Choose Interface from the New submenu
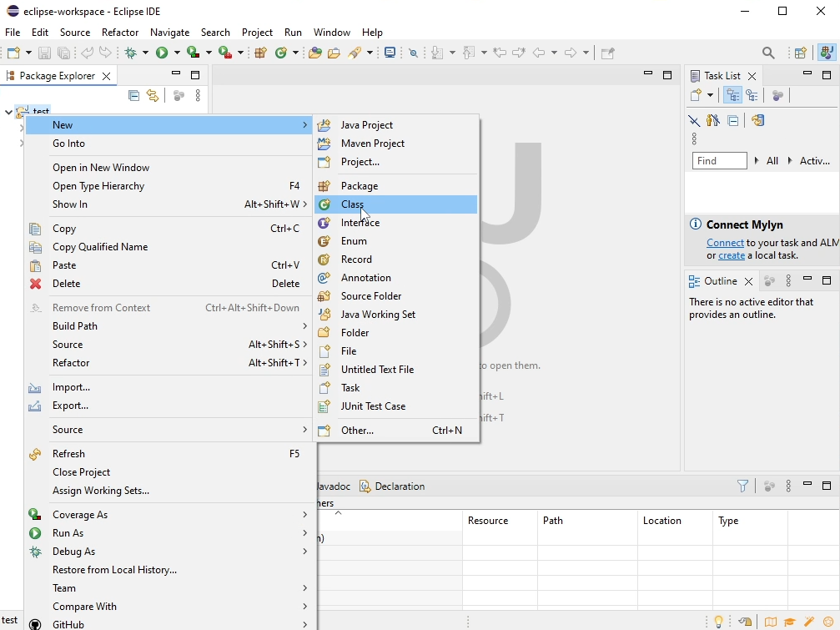Viewport: 840px width, 630px height. point(395,222)
